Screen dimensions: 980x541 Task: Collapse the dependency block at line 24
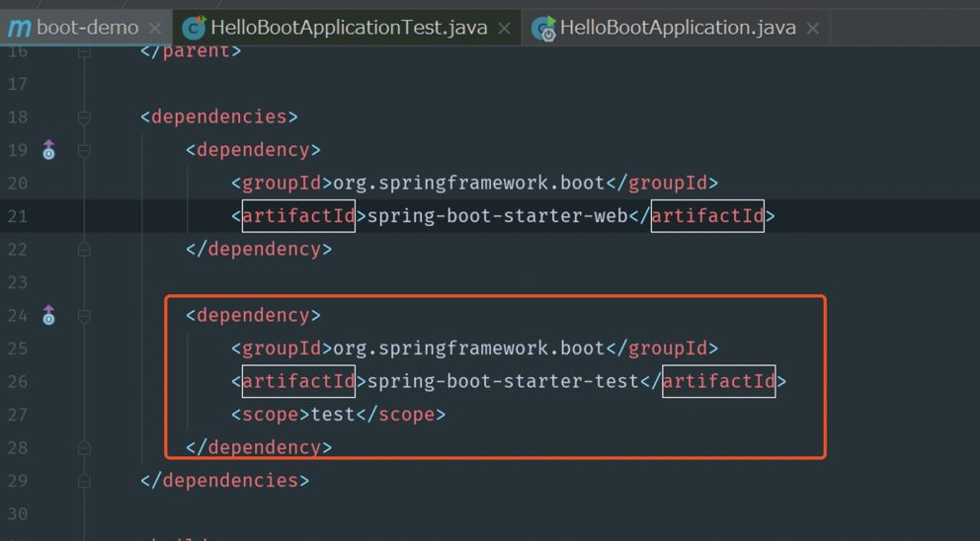(x=84, y=316)
